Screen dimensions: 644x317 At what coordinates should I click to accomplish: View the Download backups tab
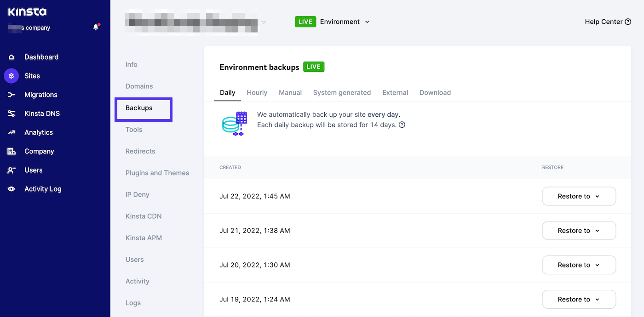tap(434, 92)
